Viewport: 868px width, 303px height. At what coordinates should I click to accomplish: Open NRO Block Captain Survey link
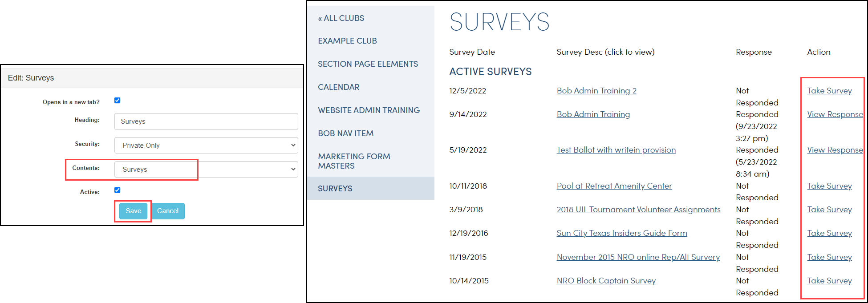click(606, 281)
